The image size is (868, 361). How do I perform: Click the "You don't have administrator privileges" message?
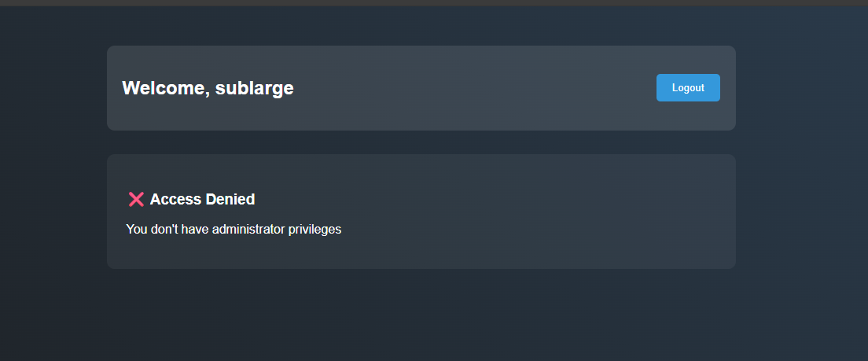click(234, 230)
